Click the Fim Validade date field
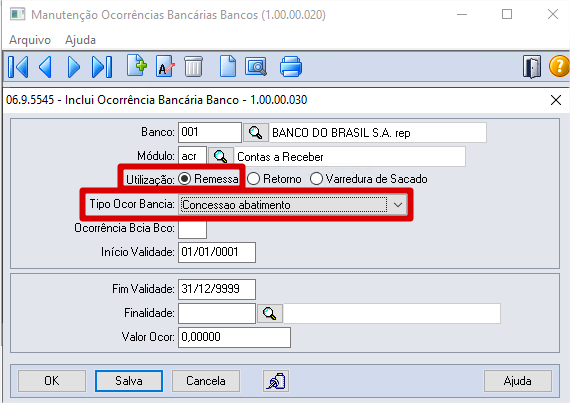 (217, 289)
